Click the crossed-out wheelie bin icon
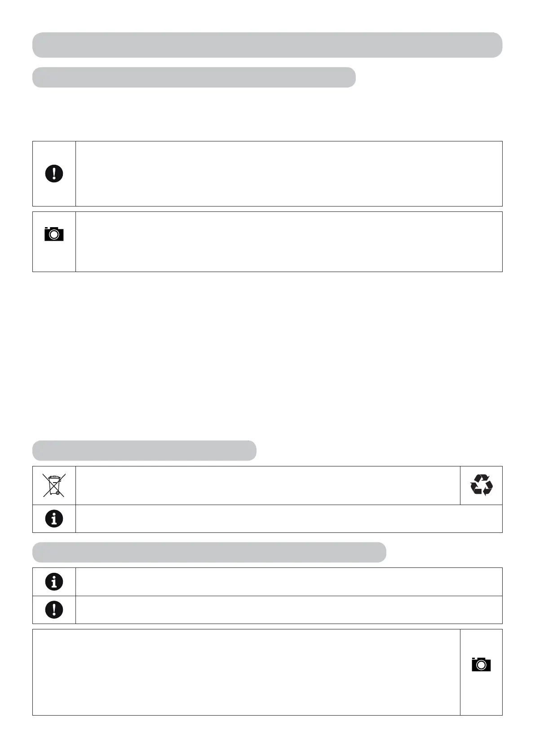The image size is (535, 756). point(54,485)
